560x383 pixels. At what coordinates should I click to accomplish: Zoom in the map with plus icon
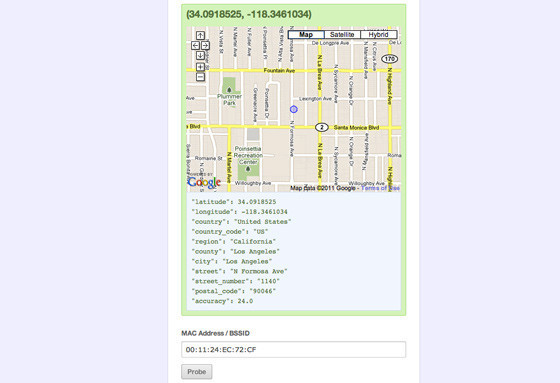pos(200,67)
